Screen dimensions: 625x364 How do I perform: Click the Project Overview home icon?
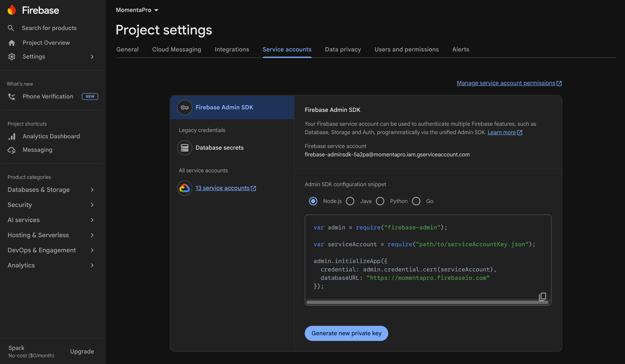pyautogui.click(x=12, y=43)
